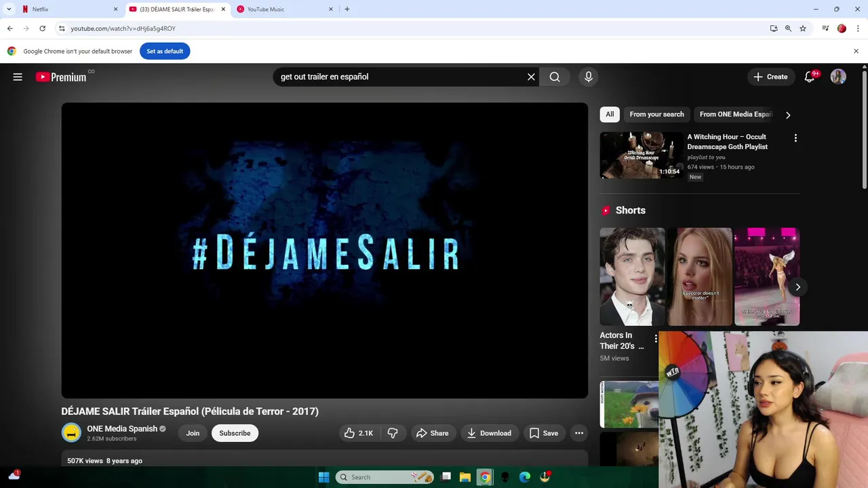Open the runway angel wings short
This screenshot has width=868, height=488.
767,277
